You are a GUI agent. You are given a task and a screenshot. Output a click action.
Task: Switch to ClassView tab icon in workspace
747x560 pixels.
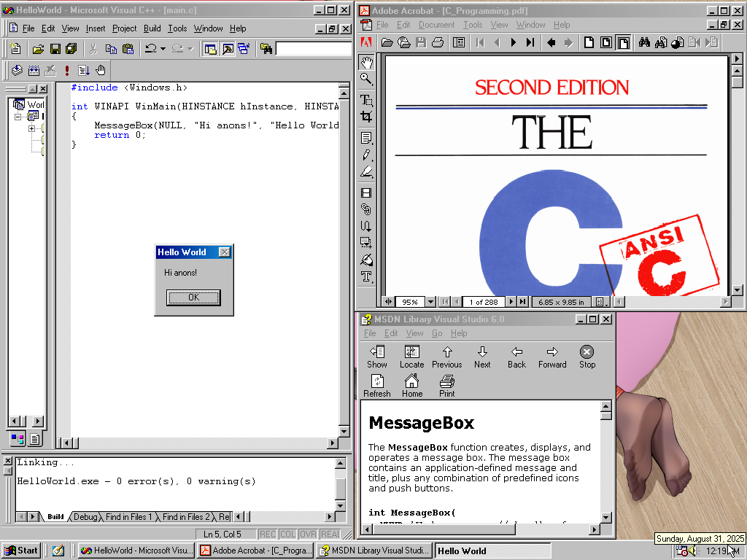(18, 439)
